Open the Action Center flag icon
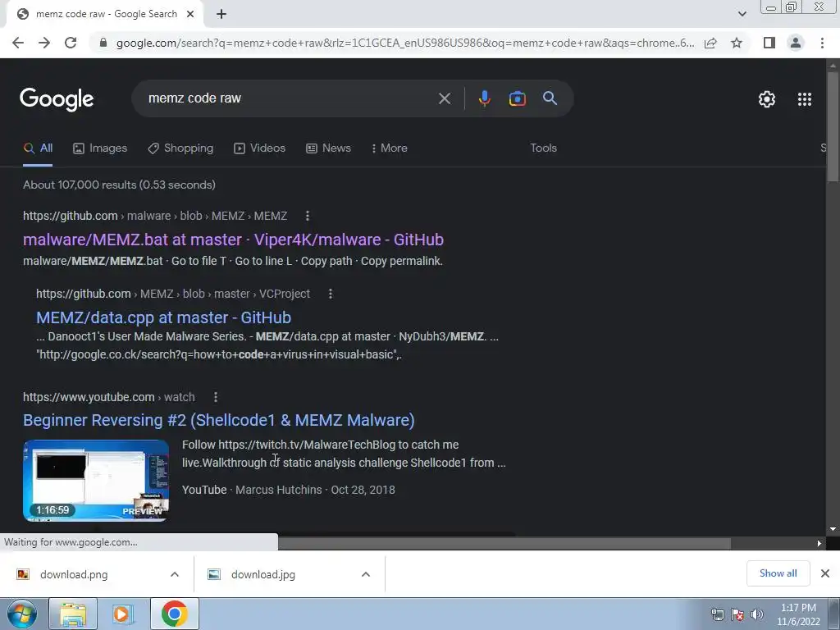 tap(737, 614)
